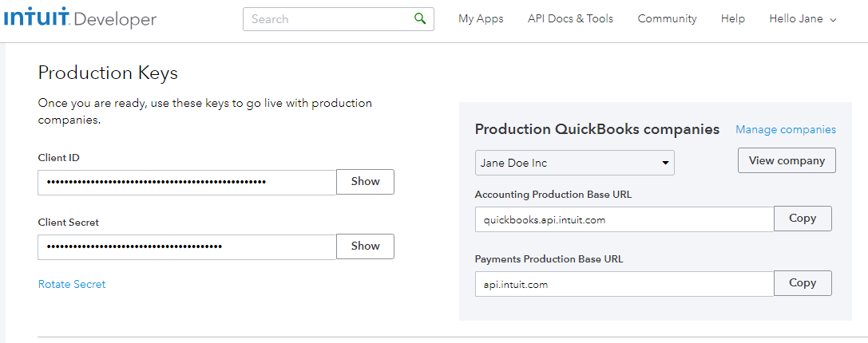This screenshot has height=343, width=868.
Task: Show the hidden Client ID
Action: [x=365, y=182]
